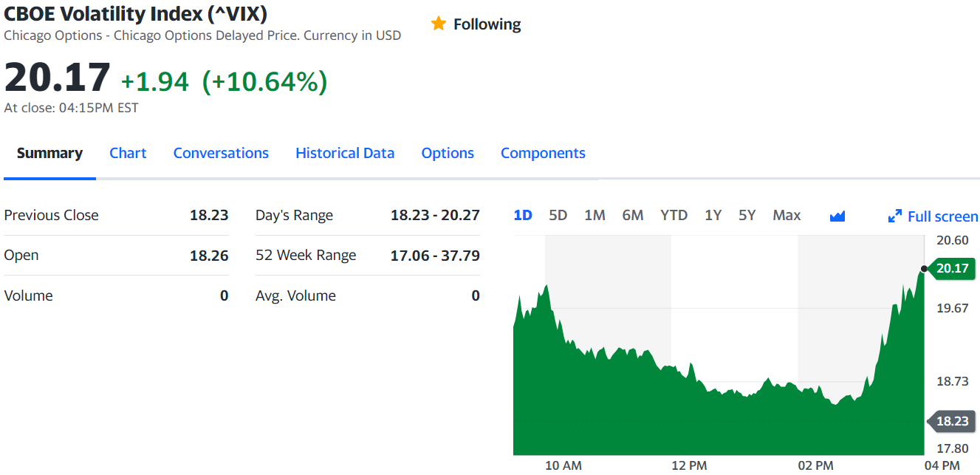Click the gray 18.23 previous close marker
Screen dimensions: 980x475
(952, 421)
